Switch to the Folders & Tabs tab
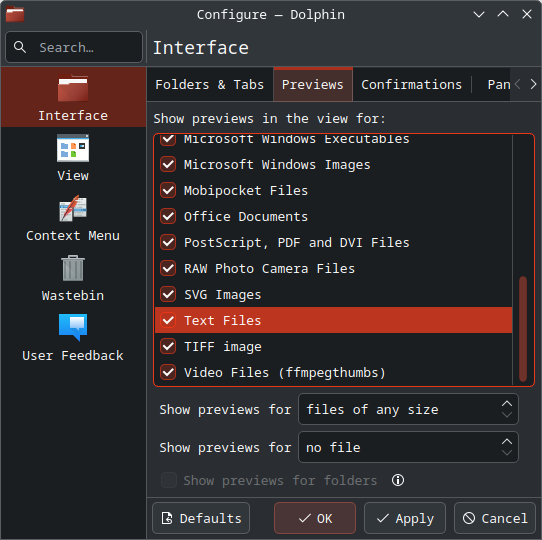Viewport: 542px width, 540px height. point(209,85)
